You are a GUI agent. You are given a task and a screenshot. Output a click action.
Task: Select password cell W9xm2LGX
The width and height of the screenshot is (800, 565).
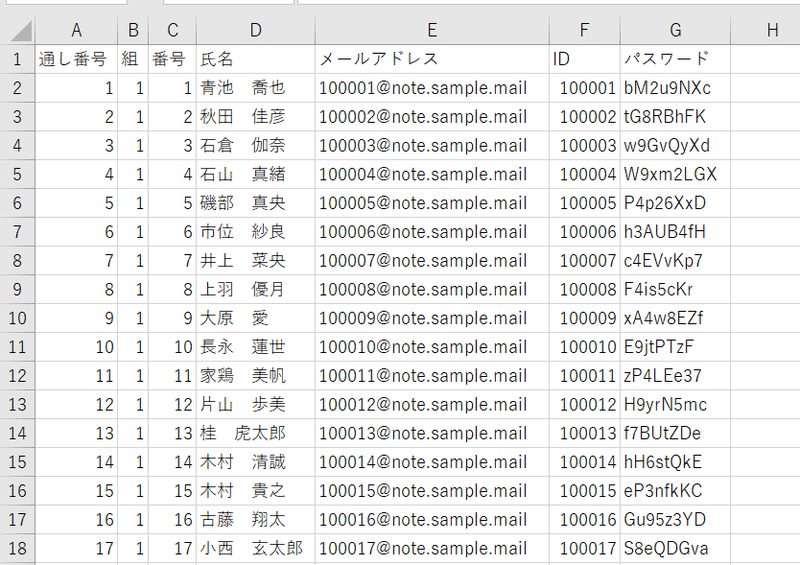click(x=676, y=175)
